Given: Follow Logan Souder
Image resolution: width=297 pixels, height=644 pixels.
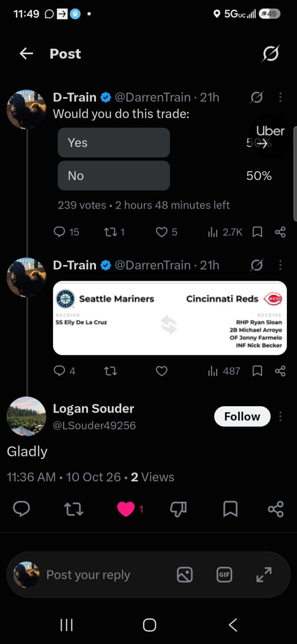Looking at the screenshot, I should coord(242,416).
